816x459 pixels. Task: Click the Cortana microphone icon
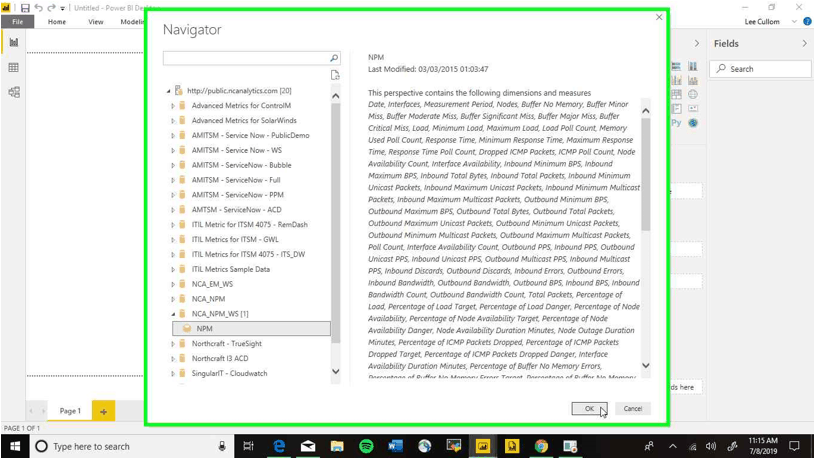(222, 447)
